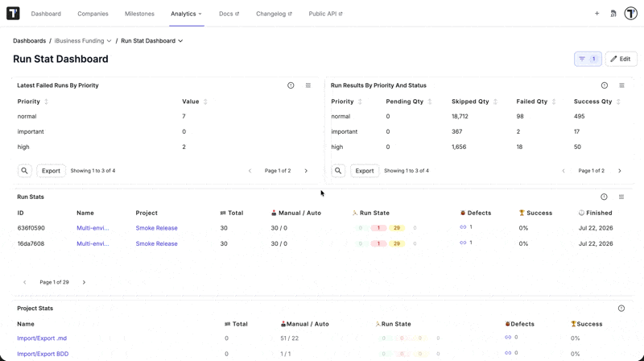Go to previous page of Latest Failed Runs table
Image resolution: width=644 pixels, height=361 pixels.
(250, 171)
